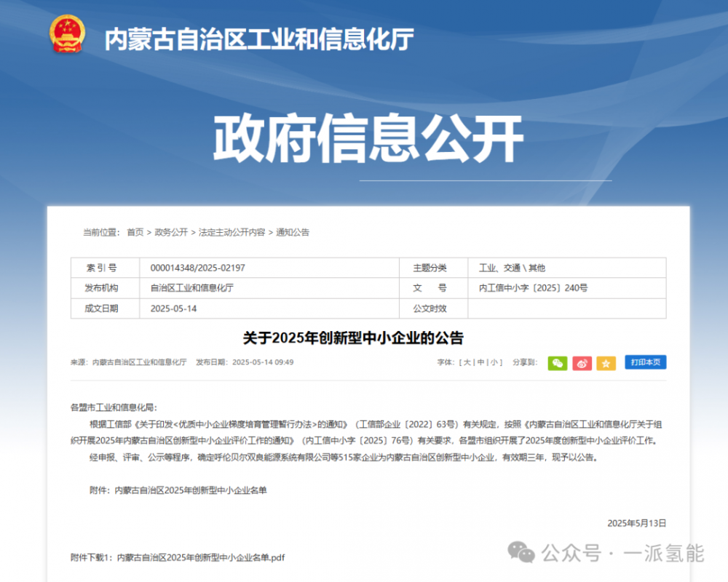Image resolution: width=728 pixels, height=582 pixels.
Task: Download the 创新型中小企业名单.pdf attachment
Action: (x=200, y=557)
